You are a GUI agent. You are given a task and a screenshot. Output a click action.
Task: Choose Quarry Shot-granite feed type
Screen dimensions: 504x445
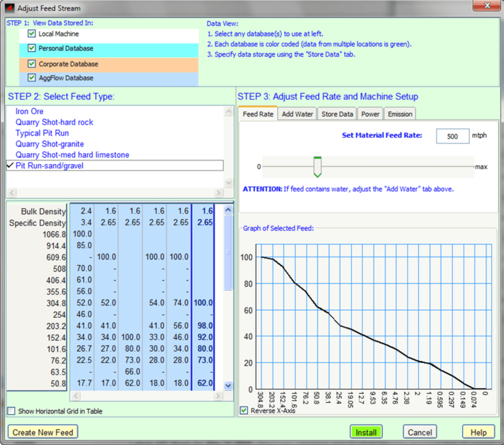50,144
